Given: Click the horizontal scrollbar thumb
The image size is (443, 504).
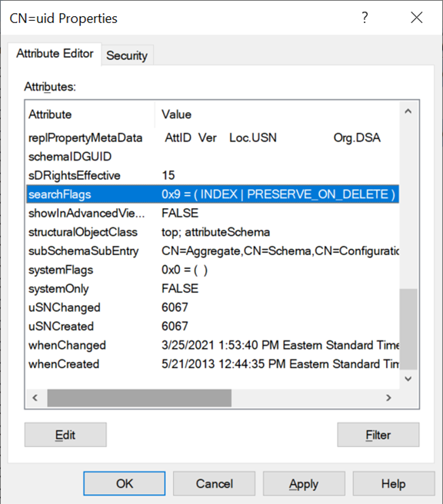Looking at the screenshot, I should click(x=139, y=398).
